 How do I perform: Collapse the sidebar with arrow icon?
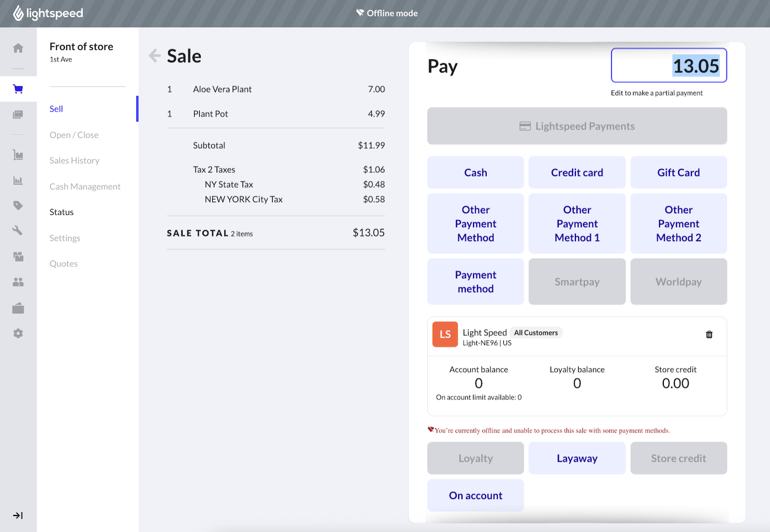(x=18, y=516)
